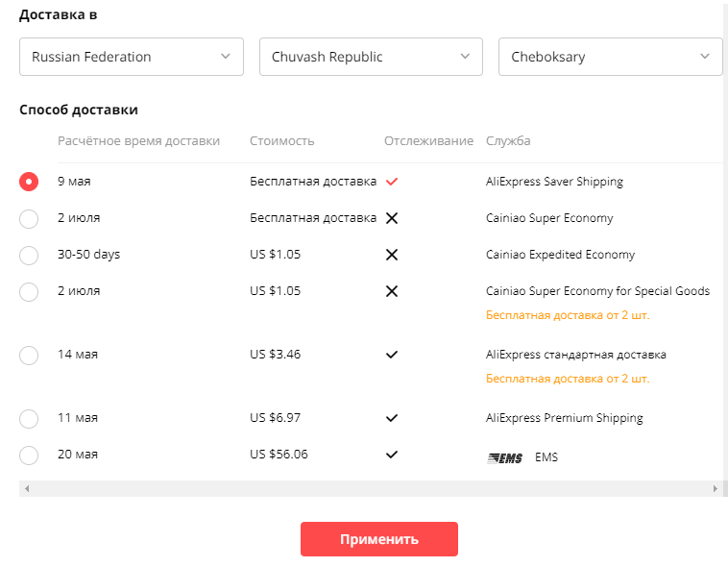Click the X tracking icon for Cainiao Super Economy

tap(391, 218)
